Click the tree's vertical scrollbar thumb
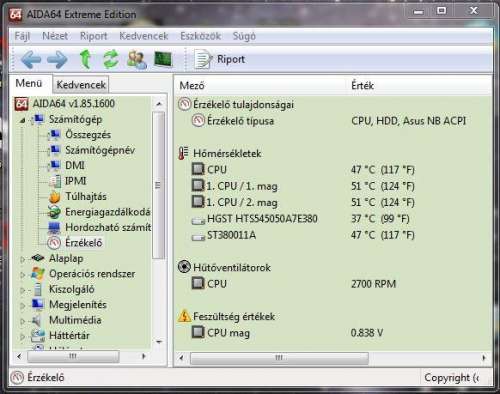500x394 pixels. pos(159,185)
